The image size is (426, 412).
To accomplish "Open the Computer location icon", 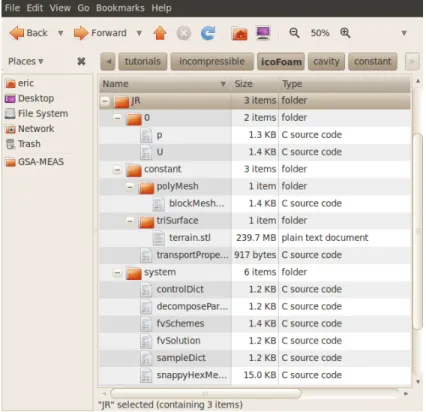I will 263,33.
